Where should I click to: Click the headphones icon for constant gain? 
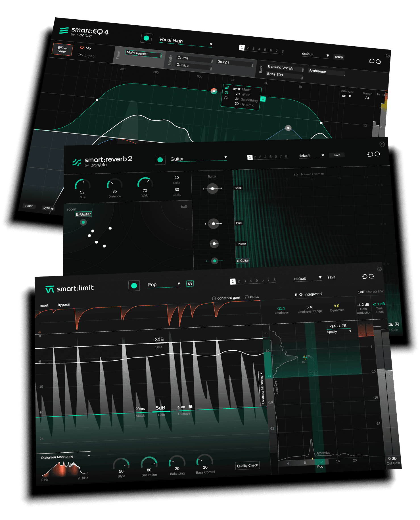click(214, 298)
